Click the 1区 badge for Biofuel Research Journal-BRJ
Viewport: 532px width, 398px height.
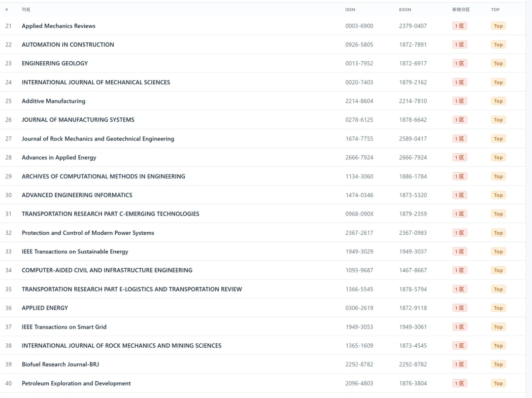[x=460, y=364]
